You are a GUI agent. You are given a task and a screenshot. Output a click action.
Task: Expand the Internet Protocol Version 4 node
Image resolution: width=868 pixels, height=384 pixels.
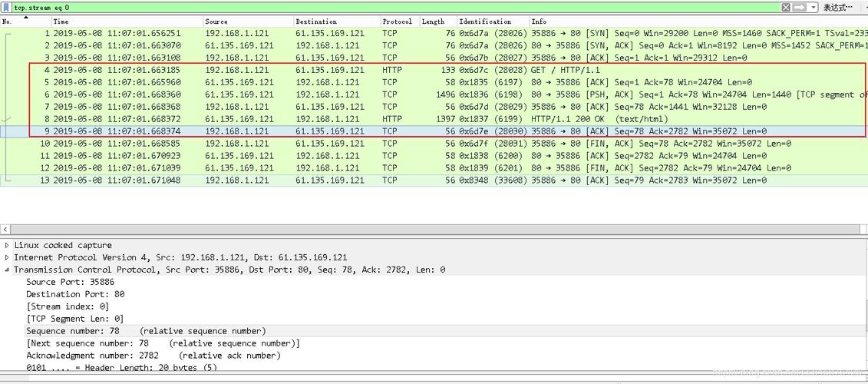pyautogui.click(x=6, y=257)
